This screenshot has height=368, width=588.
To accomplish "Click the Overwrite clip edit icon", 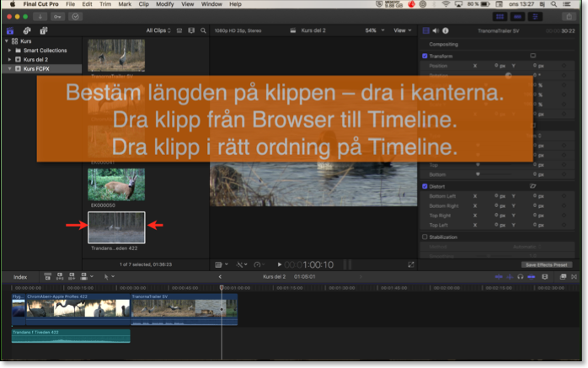I will (84, 276).
